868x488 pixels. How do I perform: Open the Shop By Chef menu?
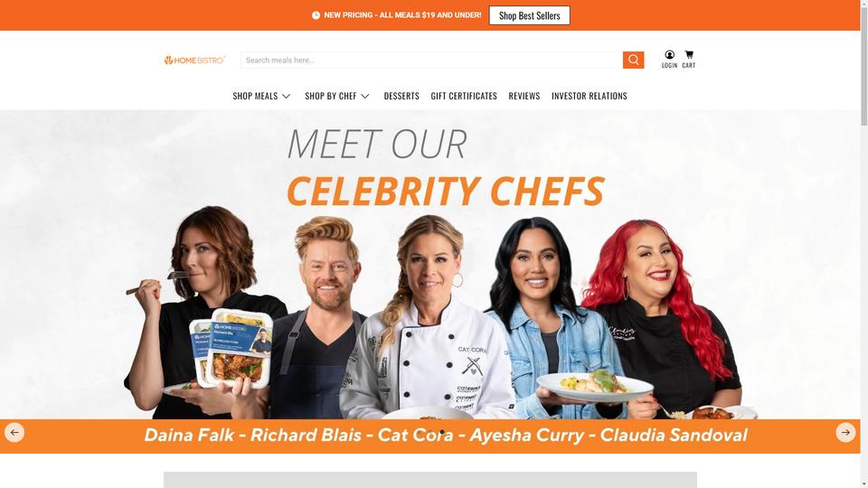331,96
